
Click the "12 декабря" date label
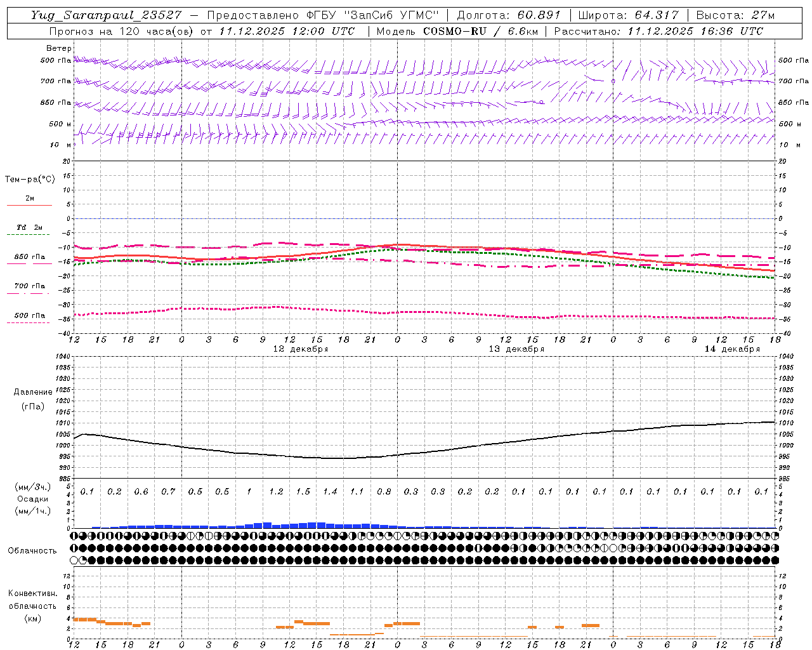tap(301, 349)
